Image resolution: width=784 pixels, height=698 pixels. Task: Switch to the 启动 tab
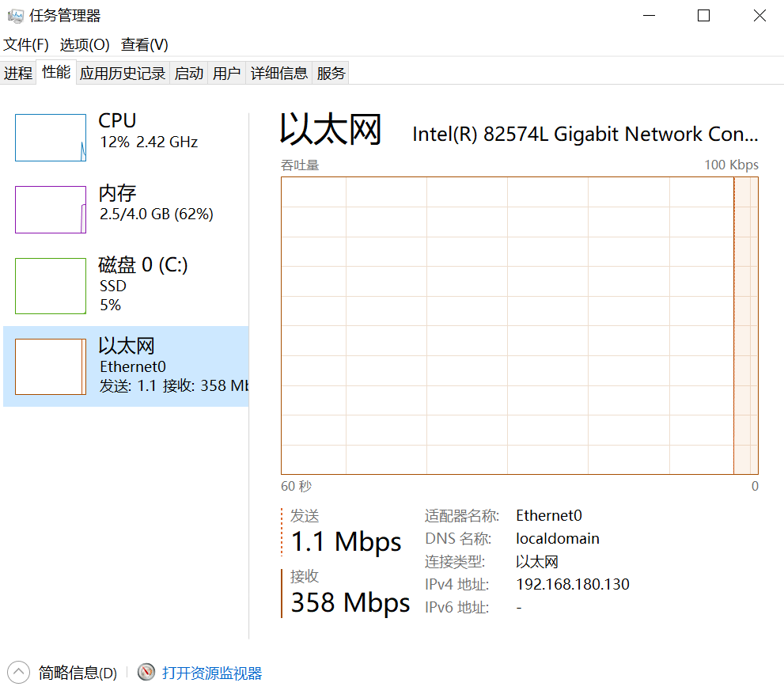coord(189,74)
